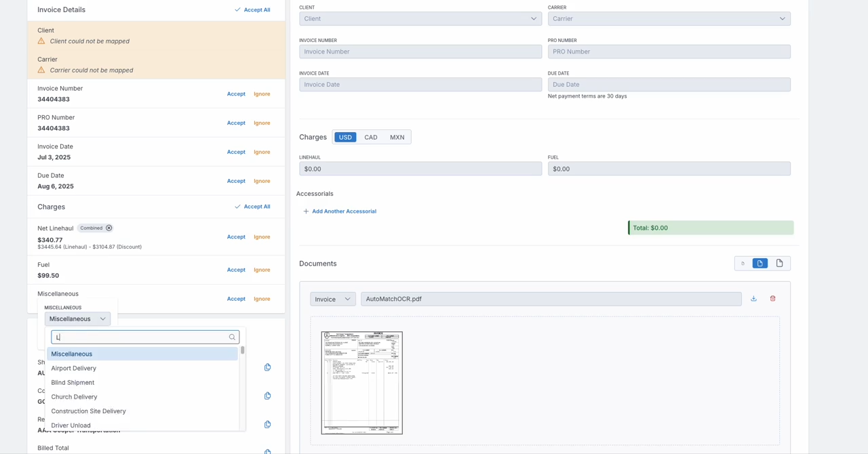Click the Total: $0.00 summary bar
The height and width of the screenshot is (454, 868).
pyautogui.click(x=711, y=228)
